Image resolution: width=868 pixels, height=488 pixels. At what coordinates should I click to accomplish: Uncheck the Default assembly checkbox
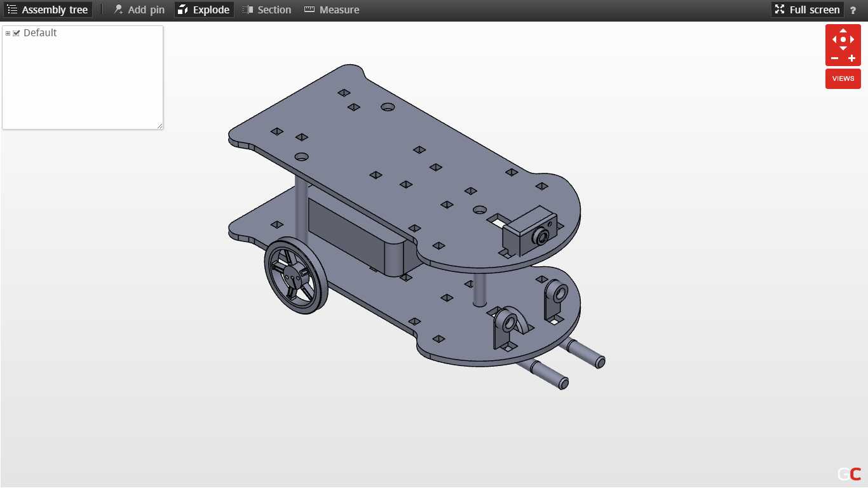pyautogui.click(x=17, y=33)
